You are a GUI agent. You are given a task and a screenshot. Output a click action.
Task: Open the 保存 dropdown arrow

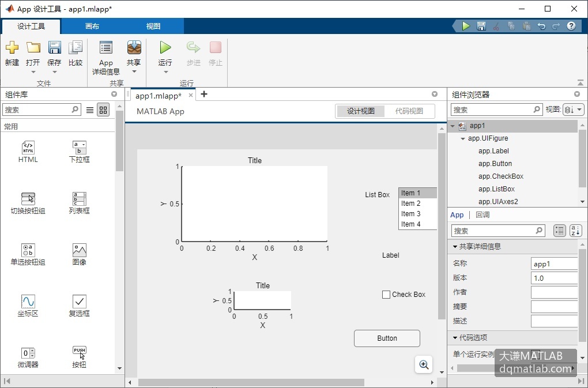pos(54,71)
